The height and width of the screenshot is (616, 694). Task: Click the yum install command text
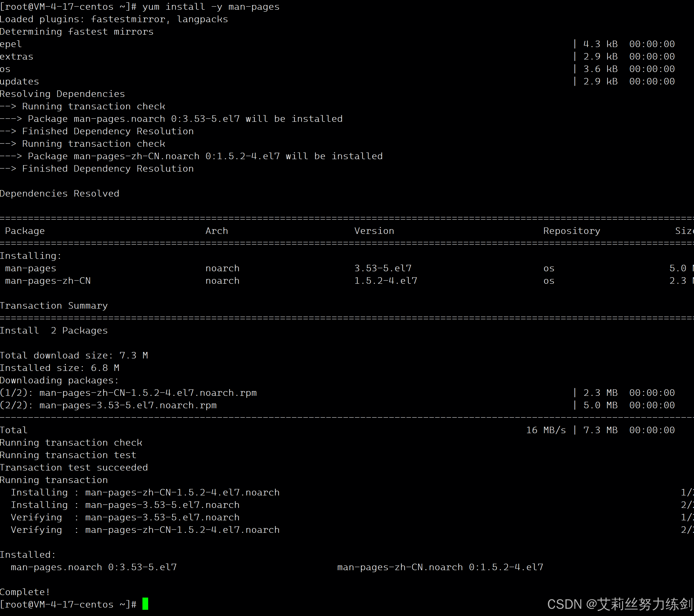[x=210, y=7]
